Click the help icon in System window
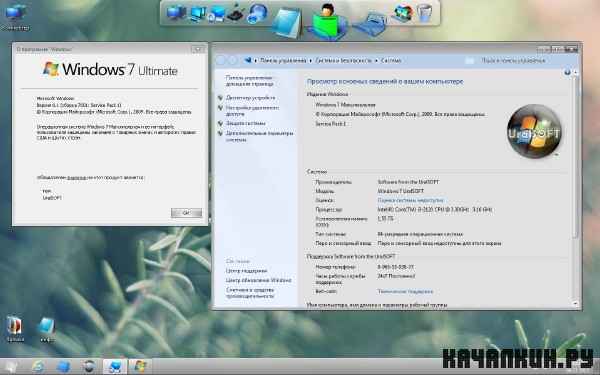Image resolution: width=600 pixels, height=375 pixels. pos(567,72)
